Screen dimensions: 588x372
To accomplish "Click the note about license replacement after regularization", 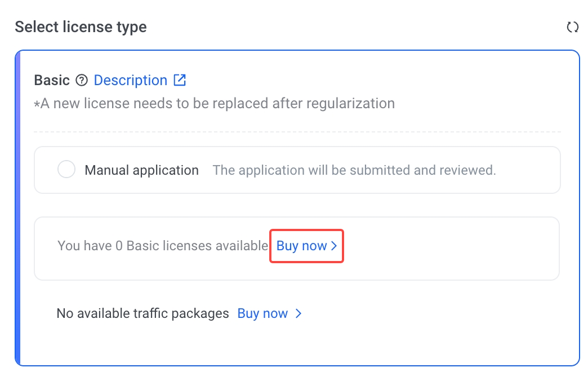I will (x=214, y=104).
